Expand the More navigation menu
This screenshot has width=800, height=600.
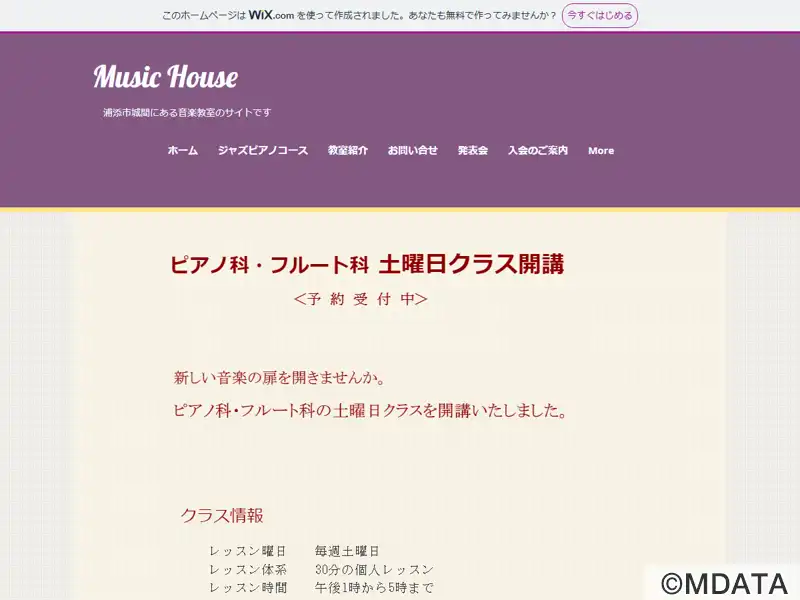pos(601,151)
